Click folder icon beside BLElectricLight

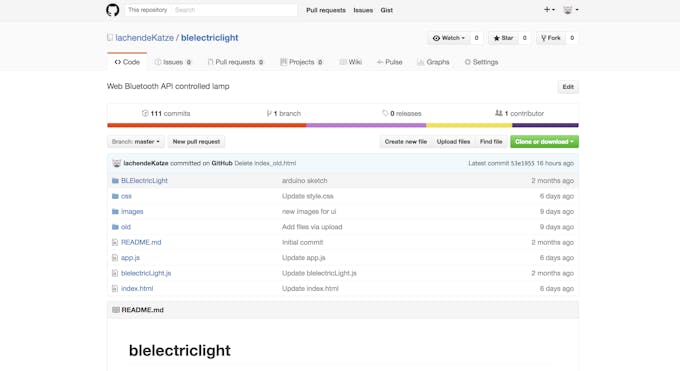point(115,181)
